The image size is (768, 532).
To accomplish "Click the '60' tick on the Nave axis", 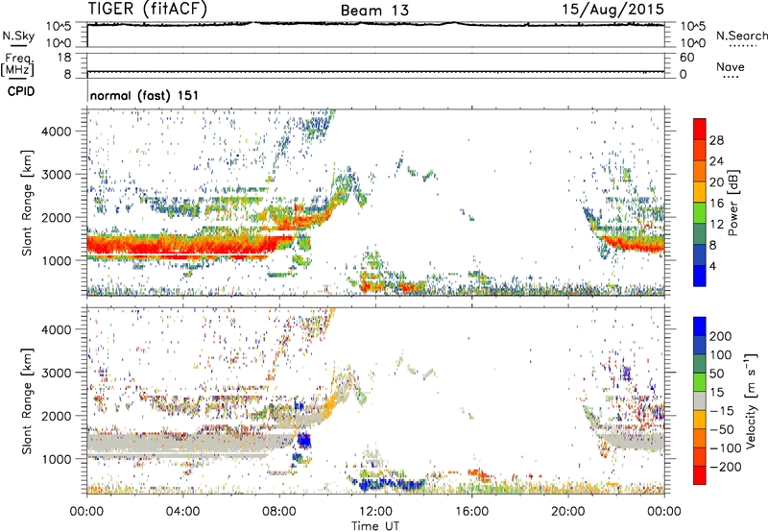I will click(x=686, y=58).
